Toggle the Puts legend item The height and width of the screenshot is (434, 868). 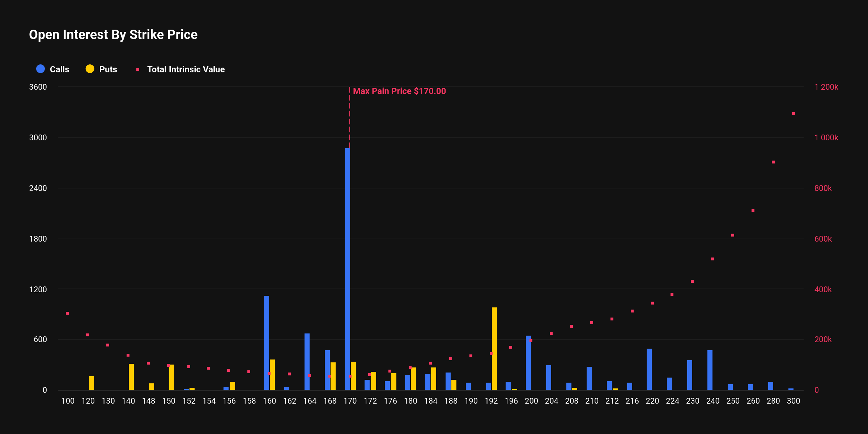click(108, 69)
